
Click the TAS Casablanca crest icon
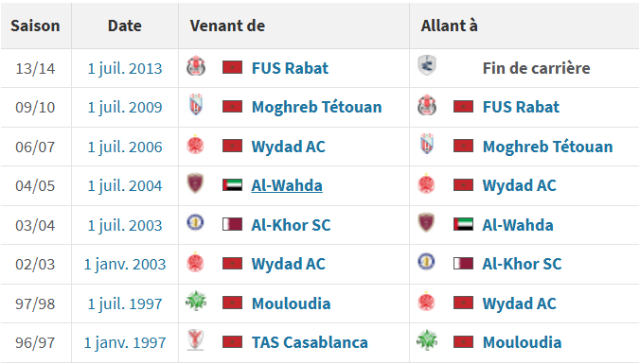click(x=196, y=340)
